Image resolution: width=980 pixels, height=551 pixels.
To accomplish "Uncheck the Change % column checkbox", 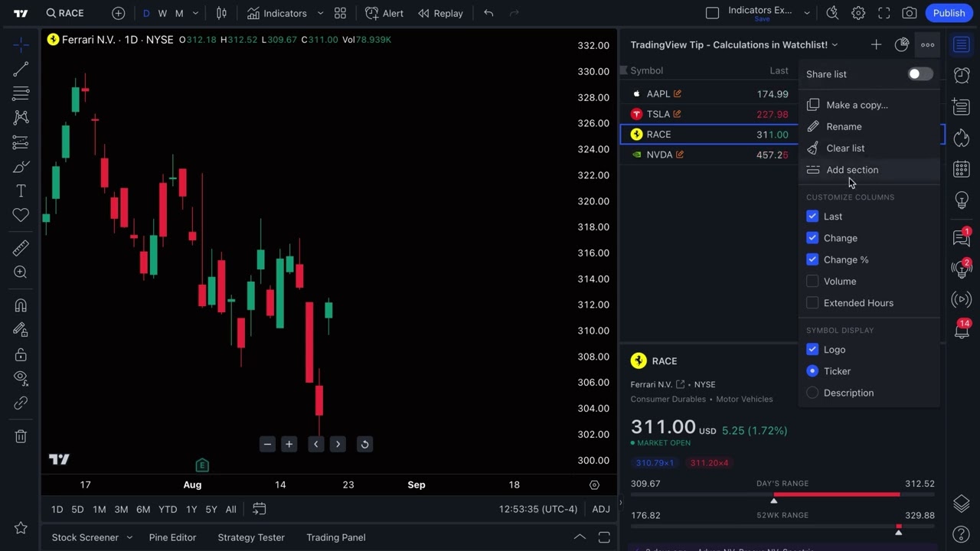I will 812,259.
